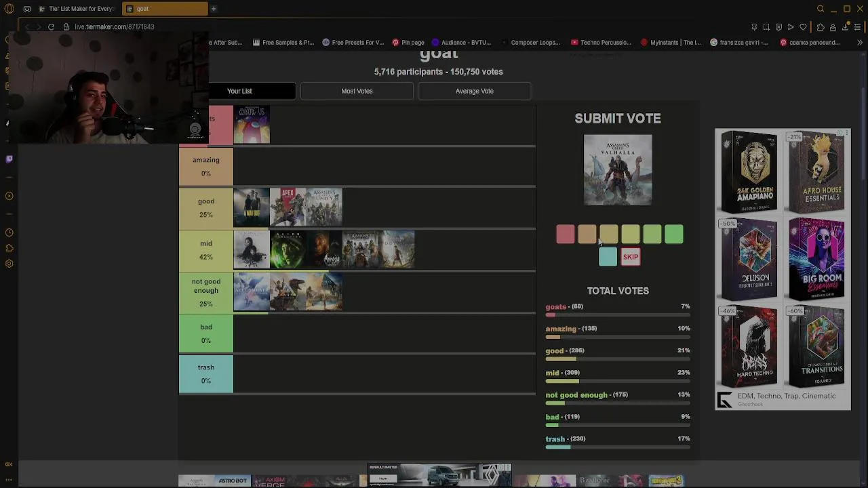
Task: Click the heart bookmark icon in address bar
Action: [x=803, y=26]
